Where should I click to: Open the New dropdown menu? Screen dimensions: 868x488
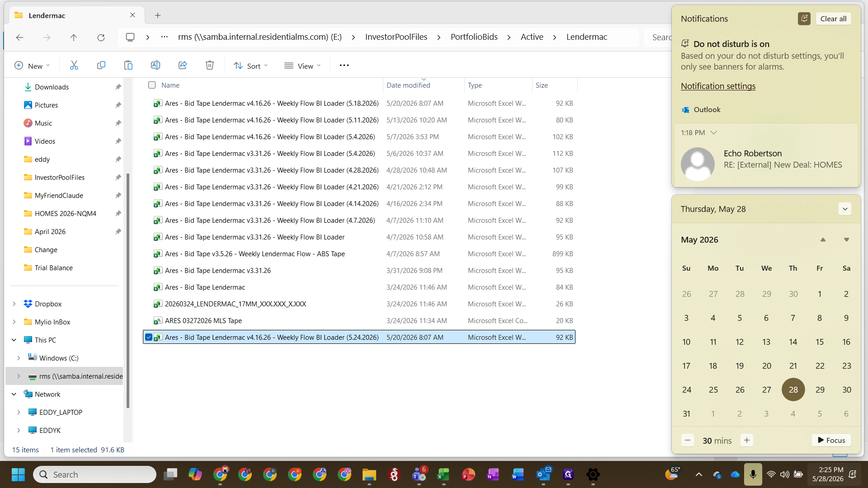(x=32, y=66)
